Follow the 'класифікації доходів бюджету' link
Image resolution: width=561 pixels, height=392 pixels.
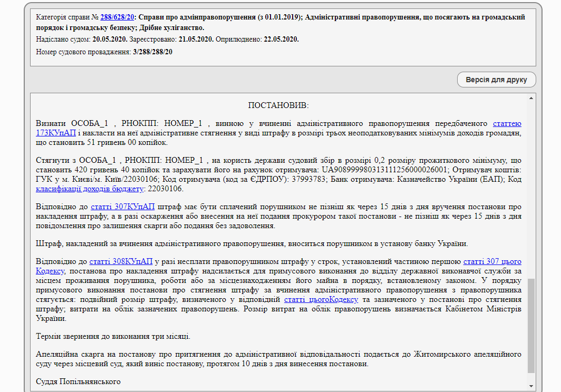[x=90, y=189]
